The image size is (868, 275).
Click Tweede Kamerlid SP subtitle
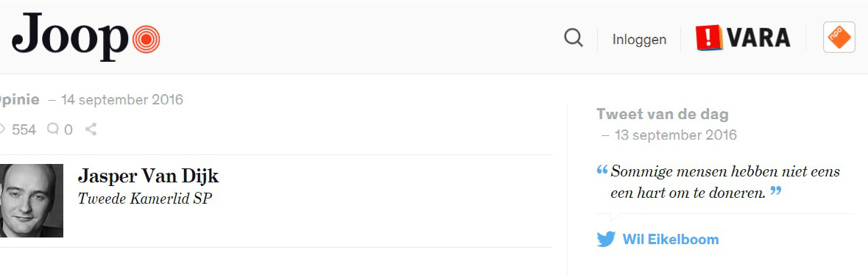145,199
